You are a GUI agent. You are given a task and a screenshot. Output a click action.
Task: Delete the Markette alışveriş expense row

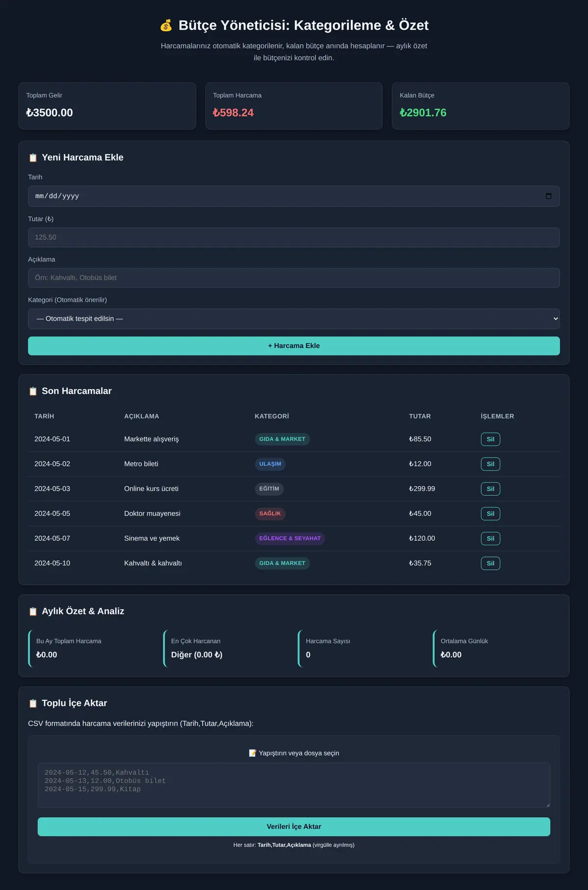490,439
